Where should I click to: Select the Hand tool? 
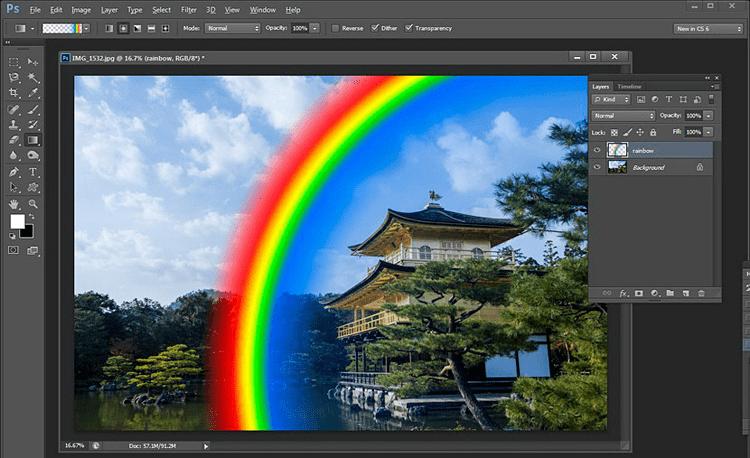pos(14,203)
